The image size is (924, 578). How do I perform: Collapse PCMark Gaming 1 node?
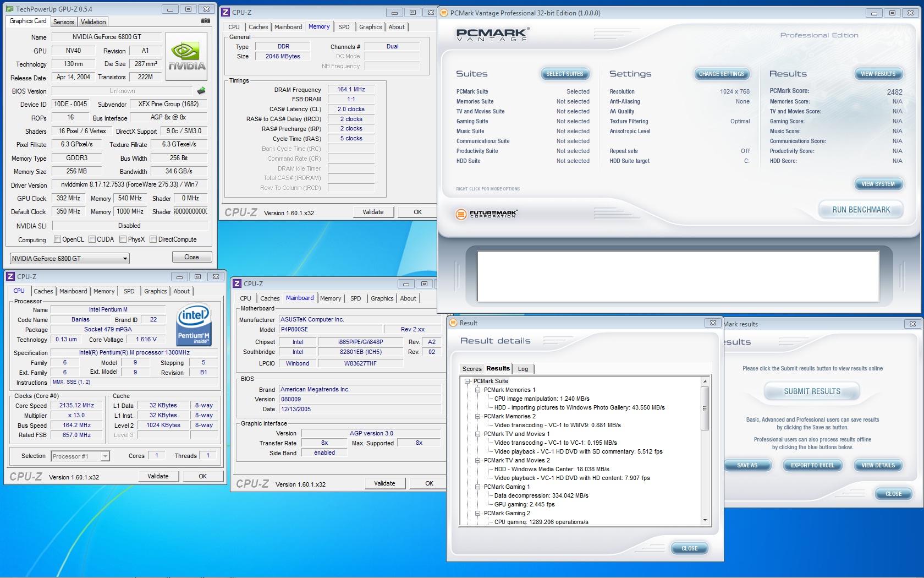pos(477,487)
